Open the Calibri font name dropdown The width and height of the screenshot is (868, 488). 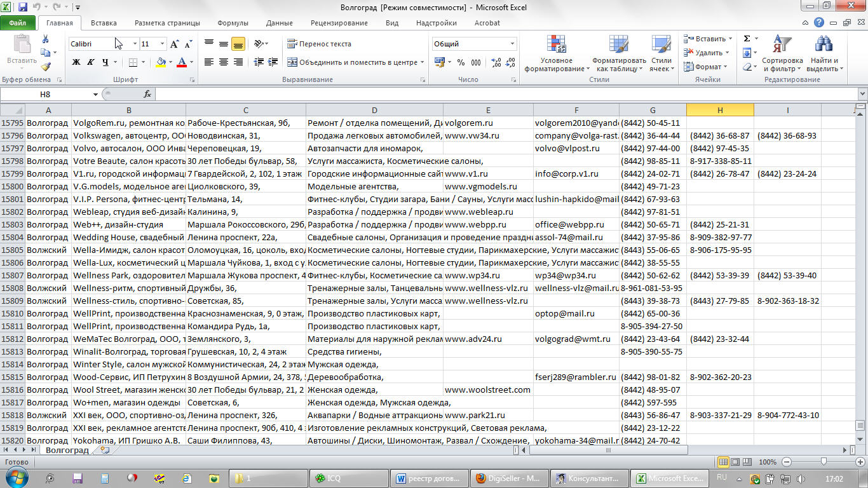135,44
